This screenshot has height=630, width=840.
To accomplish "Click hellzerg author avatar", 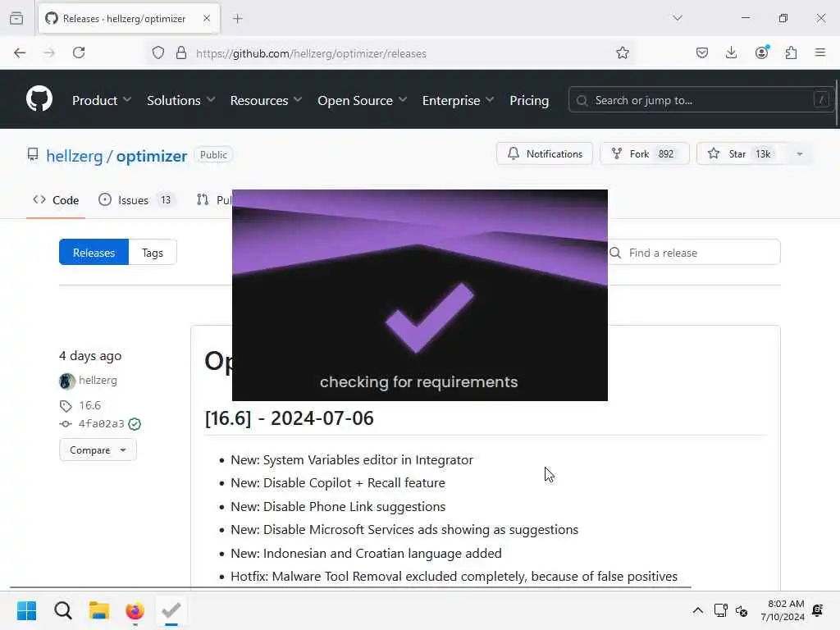I will point(67,381).
